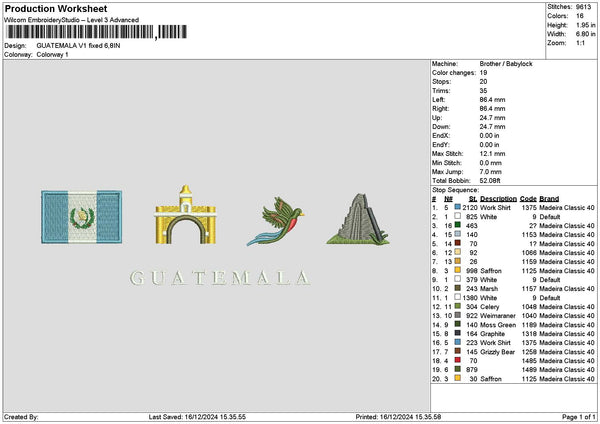Click code 1489 in stop row 19

[x=529, y=370]
